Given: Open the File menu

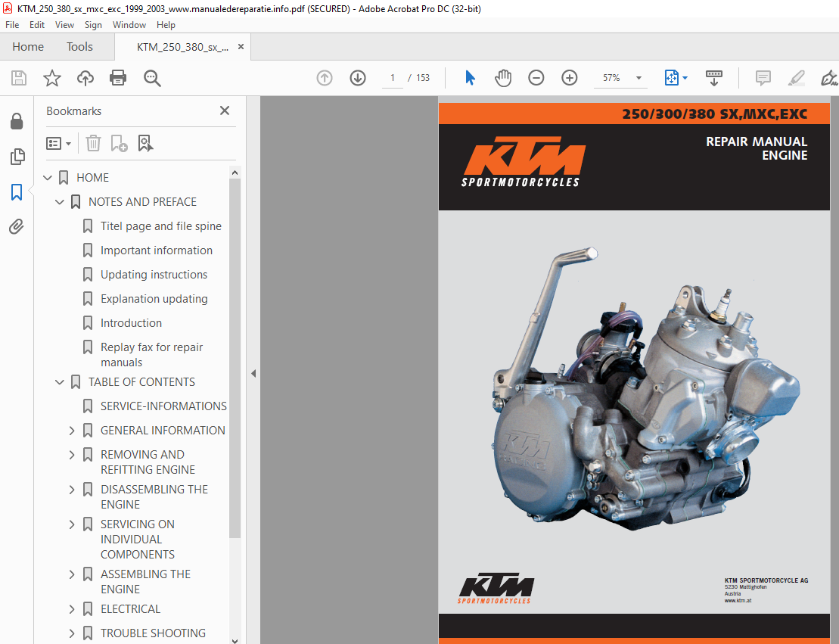Looking at the screenshot, I should (12, 25).
